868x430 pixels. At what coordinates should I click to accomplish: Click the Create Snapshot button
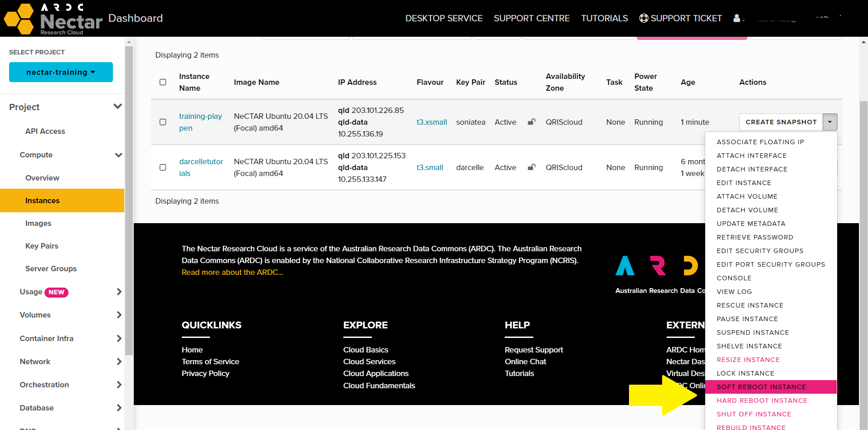[x=781, y=122]
